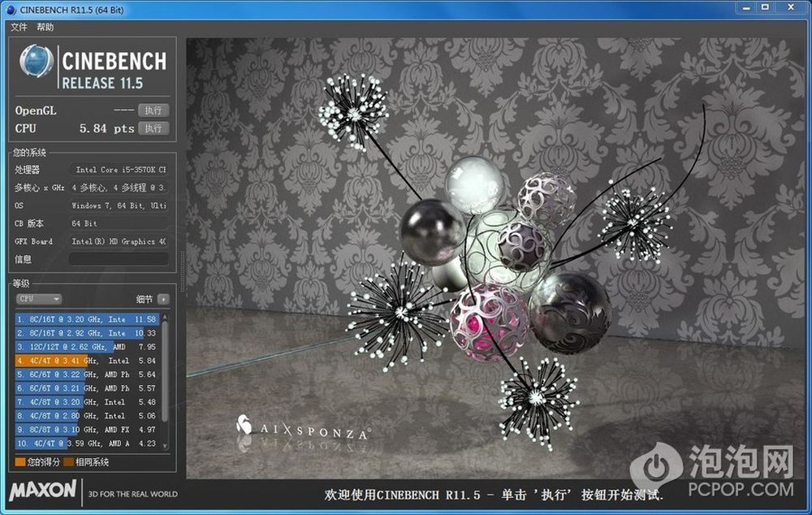This screenshot has width=812, height=515.
Task: Click the ranking list scroll down arrow
Action: coord(165,446)
